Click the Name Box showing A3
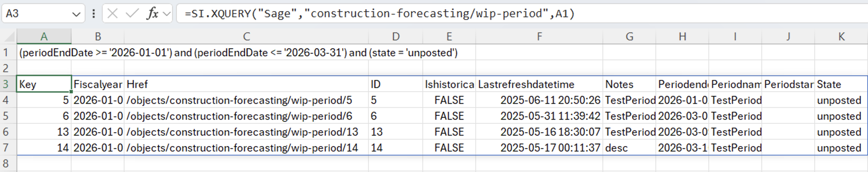The image size is (868, 172). click(36, 14)
